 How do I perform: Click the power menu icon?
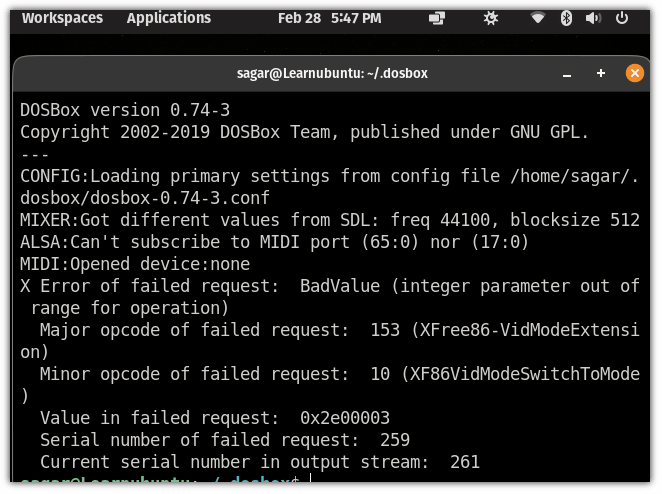[621, 18]
